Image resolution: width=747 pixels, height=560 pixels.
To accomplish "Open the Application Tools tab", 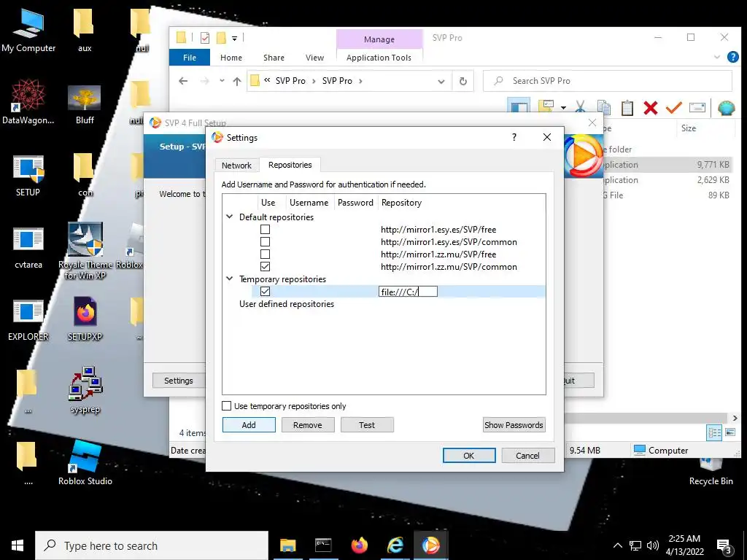I will (x=379, y=58).
